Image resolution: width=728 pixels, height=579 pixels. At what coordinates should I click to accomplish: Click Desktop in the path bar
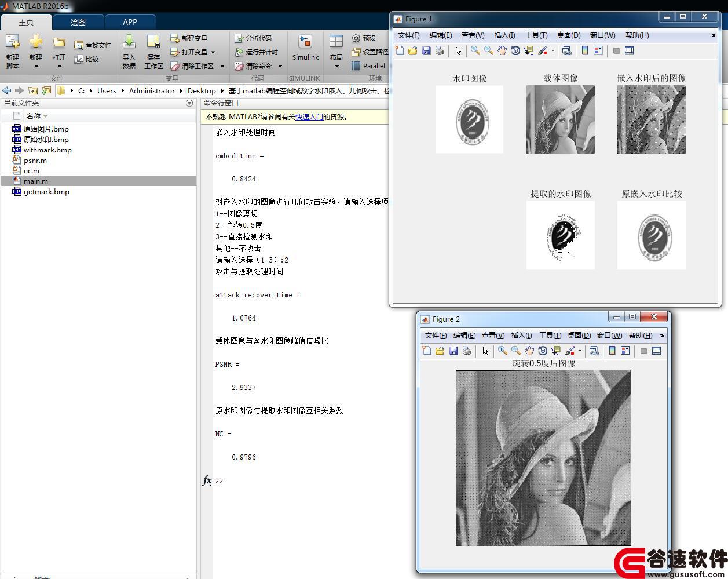(x=202, y=90)
